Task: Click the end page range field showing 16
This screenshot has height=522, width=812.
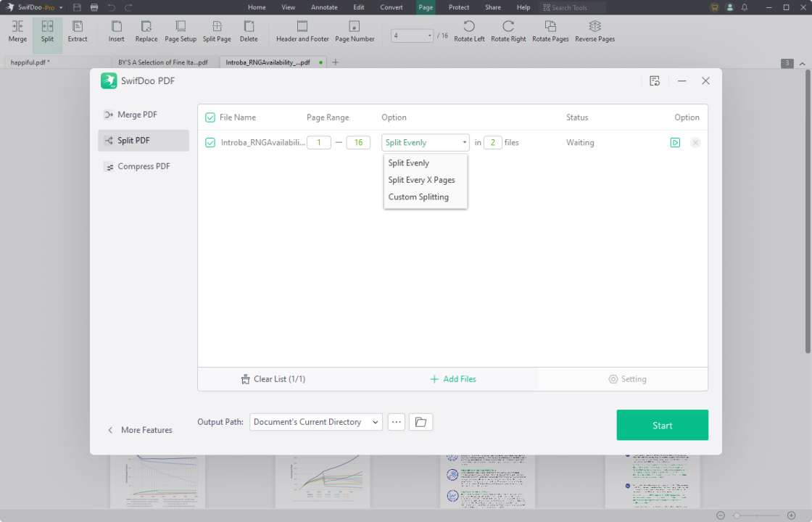Action: tap(358, 142)
